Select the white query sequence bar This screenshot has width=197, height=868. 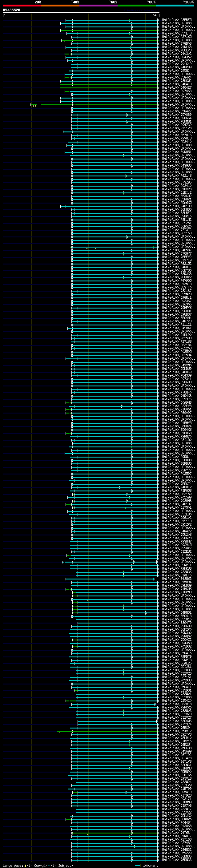pos(81,13)
